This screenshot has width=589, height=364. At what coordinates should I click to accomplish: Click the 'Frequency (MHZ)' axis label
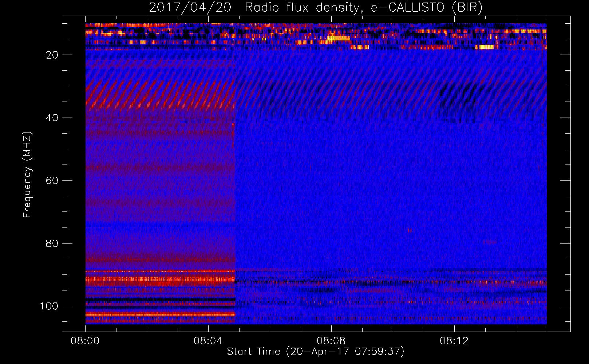27,175
